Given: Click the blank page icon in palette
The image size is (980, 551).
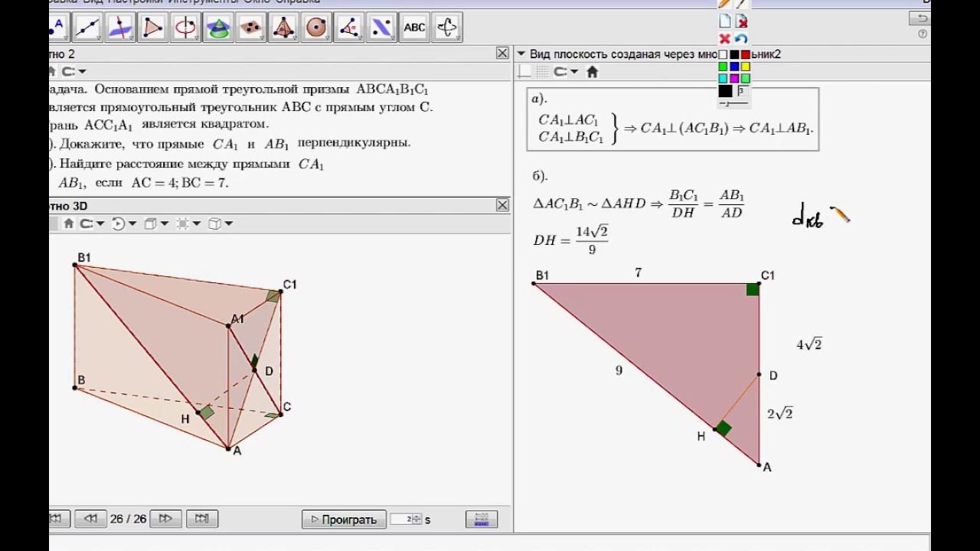Looking at the screenshot, I should (x=724, y=21).
